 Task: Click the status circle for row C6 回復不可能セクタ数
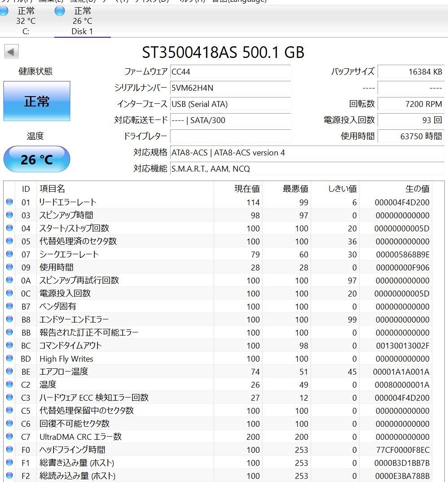(x=9, y=423)
